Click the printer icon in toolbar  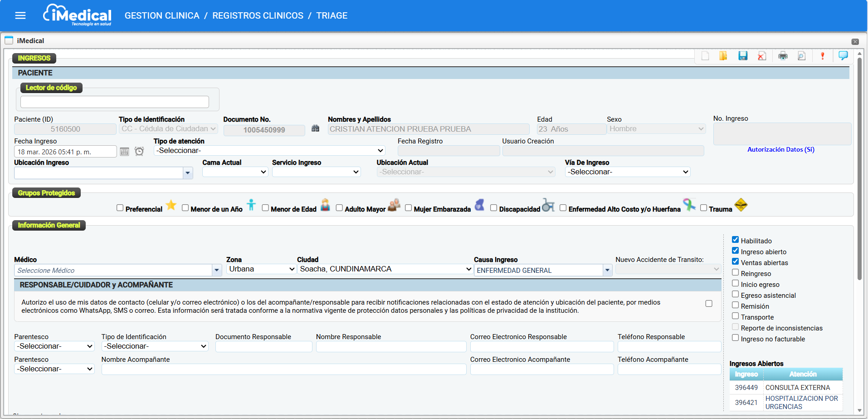(x=783, y=56)
